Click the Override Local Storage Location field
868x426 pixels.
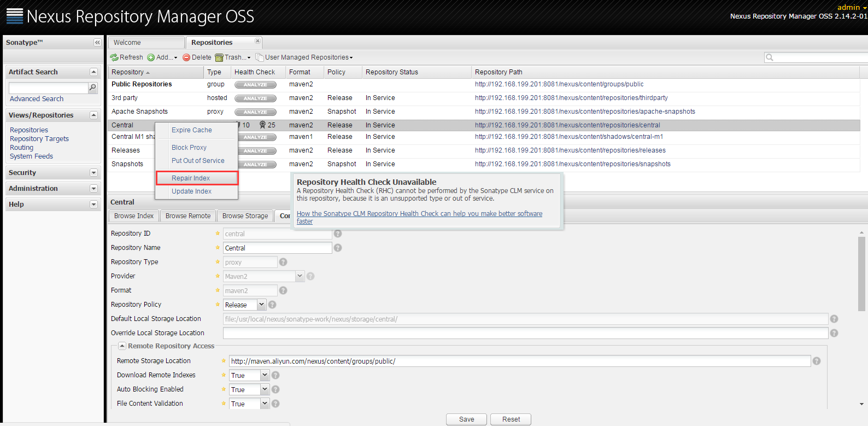point(526,333)
